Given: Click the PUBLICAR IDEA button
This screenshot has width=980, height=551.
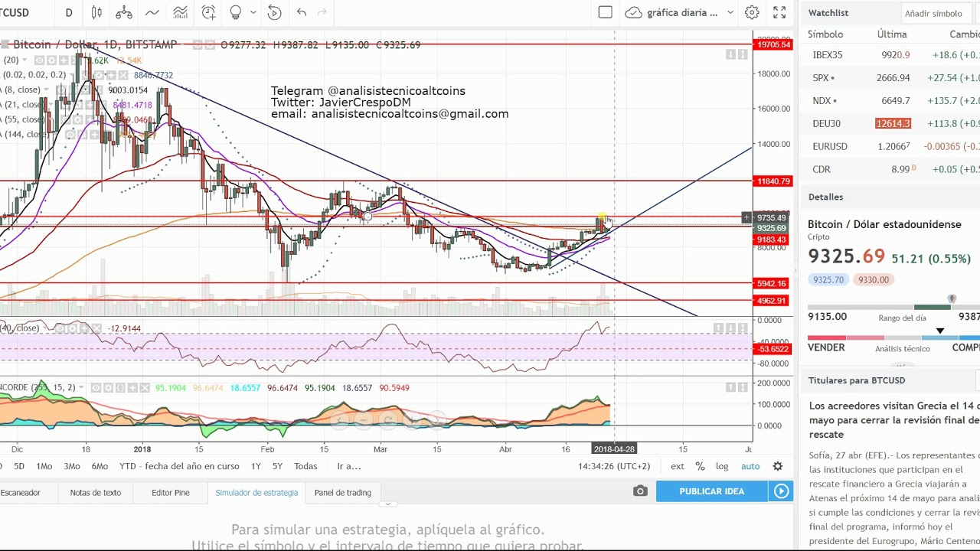Looking at the screenshot, I should [x=711, y=491].
